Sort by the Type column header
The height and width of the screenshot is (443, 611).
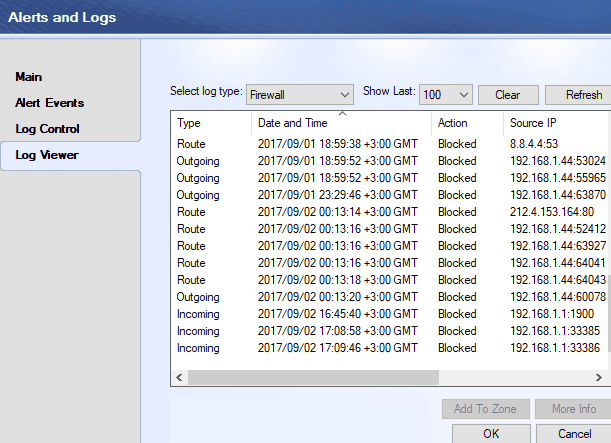(190, 123)
